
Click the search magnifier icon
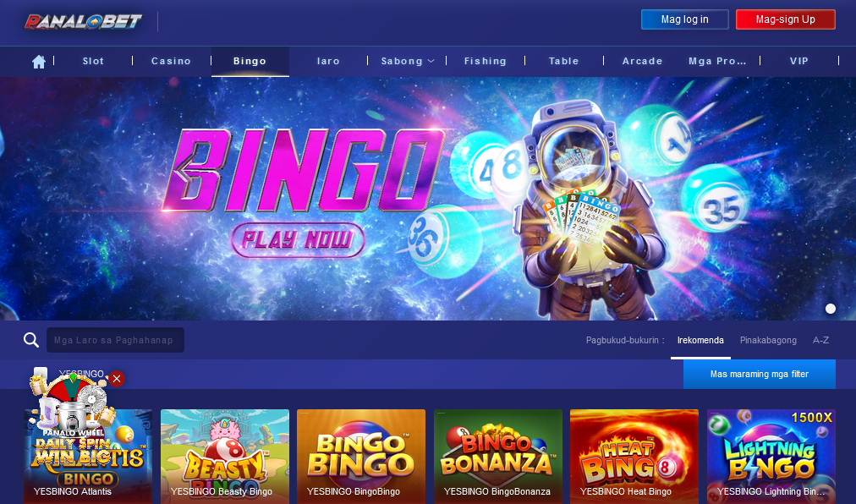point(31,340)
